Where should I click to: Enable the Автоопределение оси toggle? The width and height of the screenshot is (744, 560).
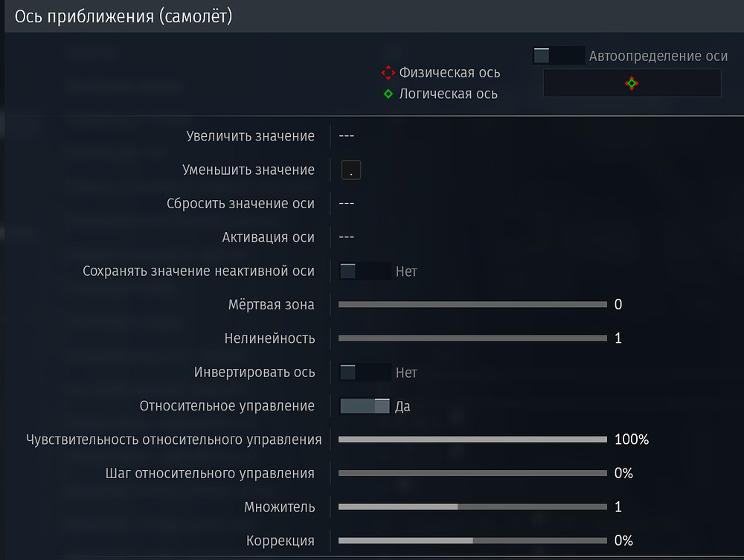coord(559,56)
